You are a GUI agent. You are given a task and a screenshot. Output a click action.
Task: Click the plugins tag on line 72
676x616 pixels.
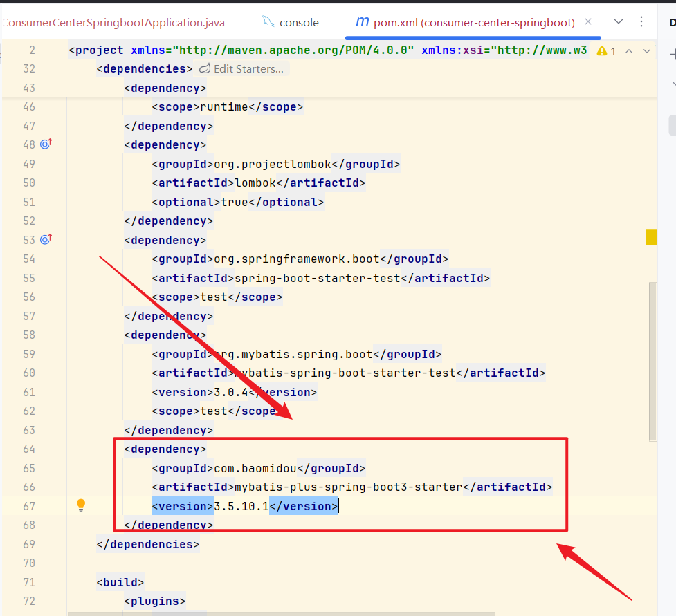tap(155, 601)
